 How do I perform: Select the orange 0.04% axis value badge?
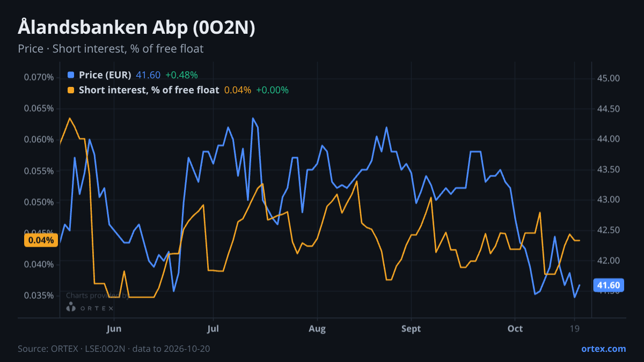click(x=41, y=240)
